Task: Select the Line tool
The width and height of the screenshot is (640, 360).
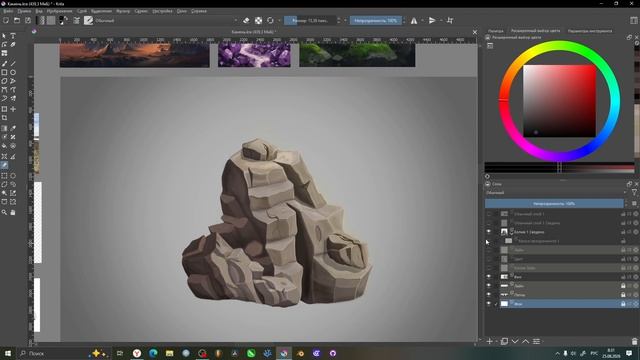Action: [x=13, y=64]
